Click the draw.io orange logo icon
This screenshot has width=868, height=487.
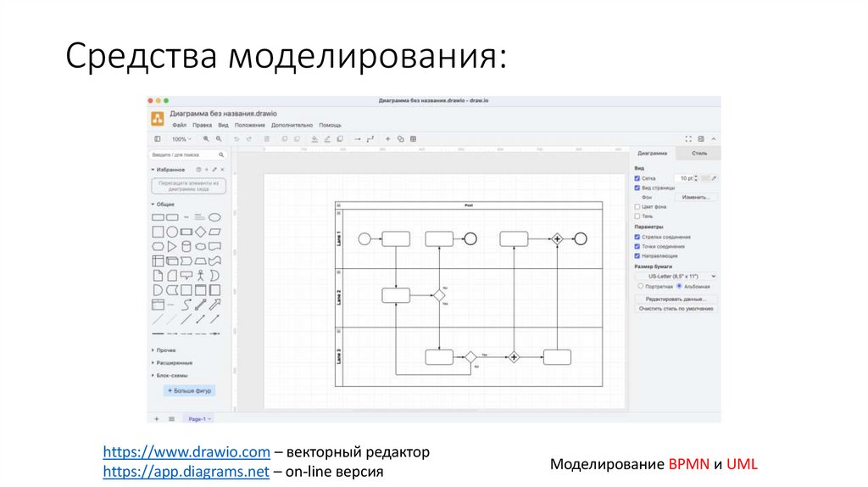pyautogui.click(x=158, y=119)
